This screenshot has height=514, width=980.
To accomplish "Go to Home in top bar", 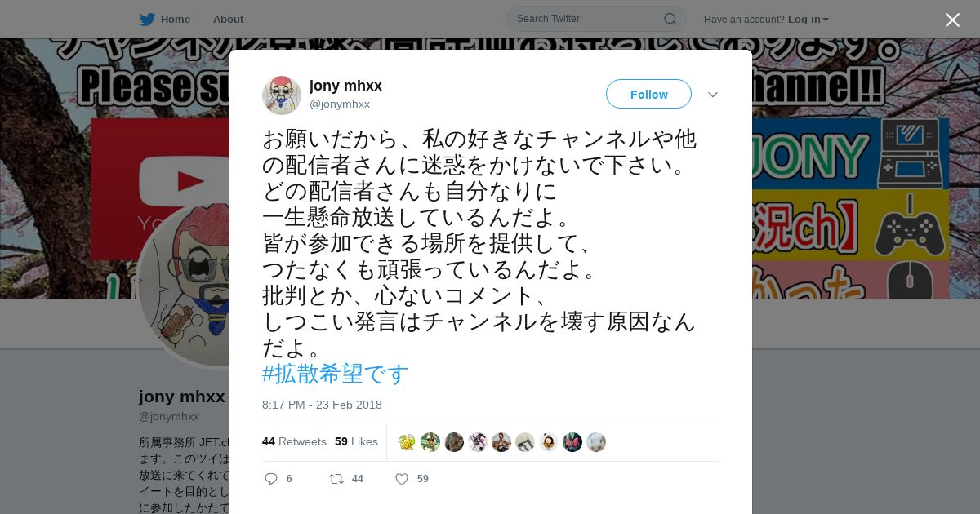I will 176,19.
